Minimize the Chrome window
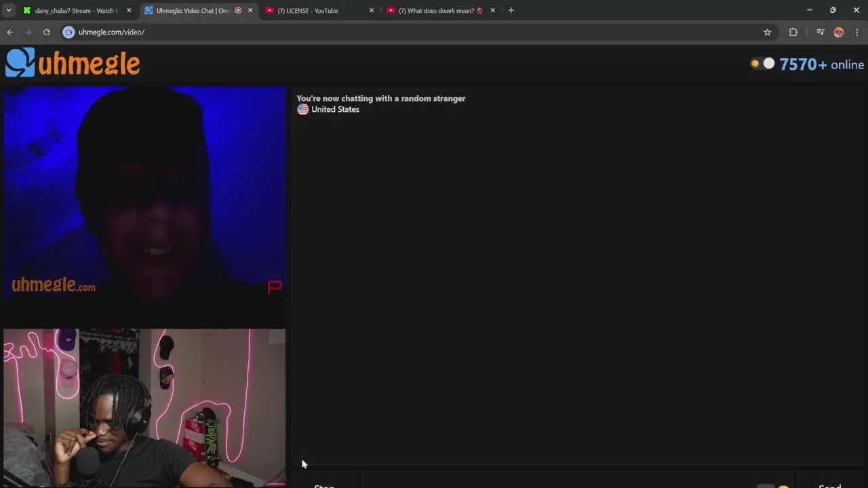 (809, 10)
